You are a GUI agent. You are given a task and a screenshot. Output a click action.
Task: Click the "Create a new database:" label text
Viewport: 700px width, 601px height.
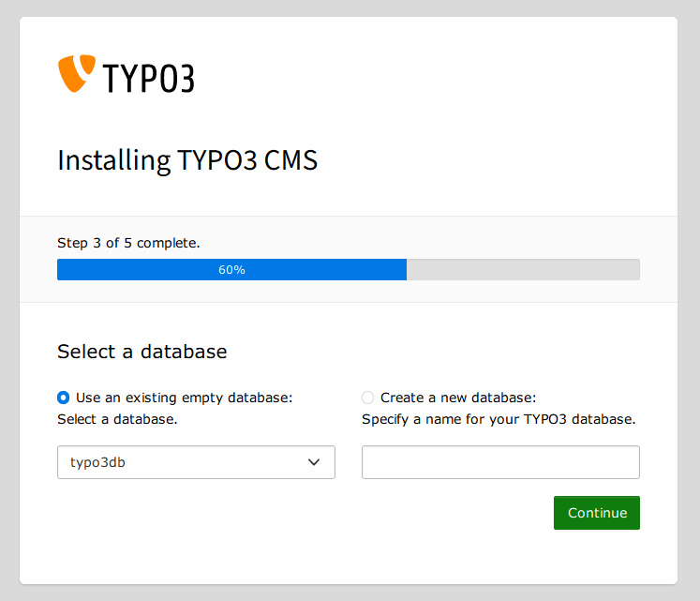click(457, 398)
